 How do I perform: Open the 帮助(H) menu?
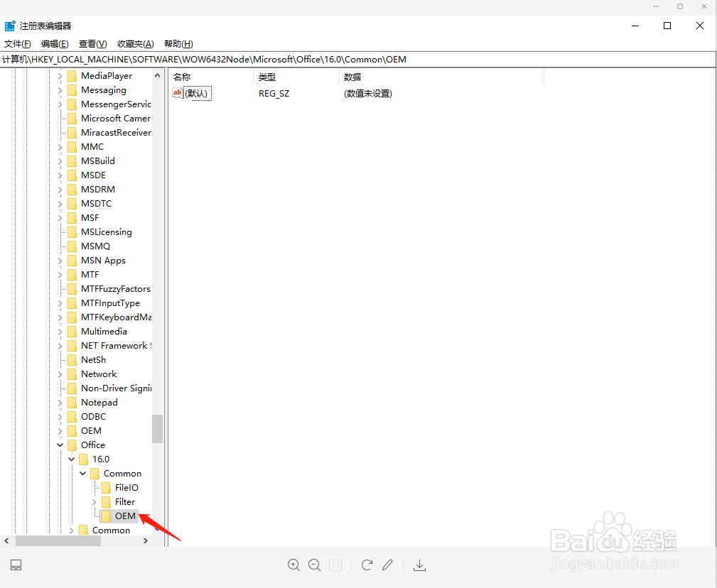click(x=176, y=43)
